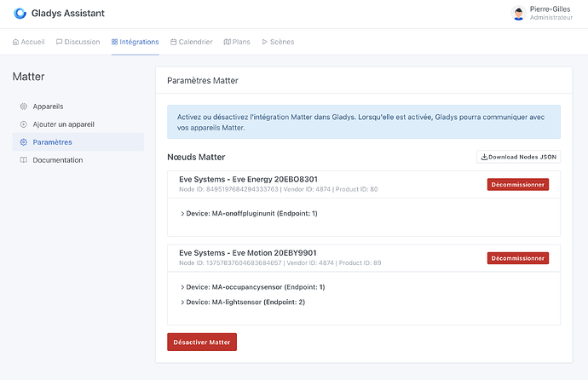Go to the Scènes tab

point(278,42)
